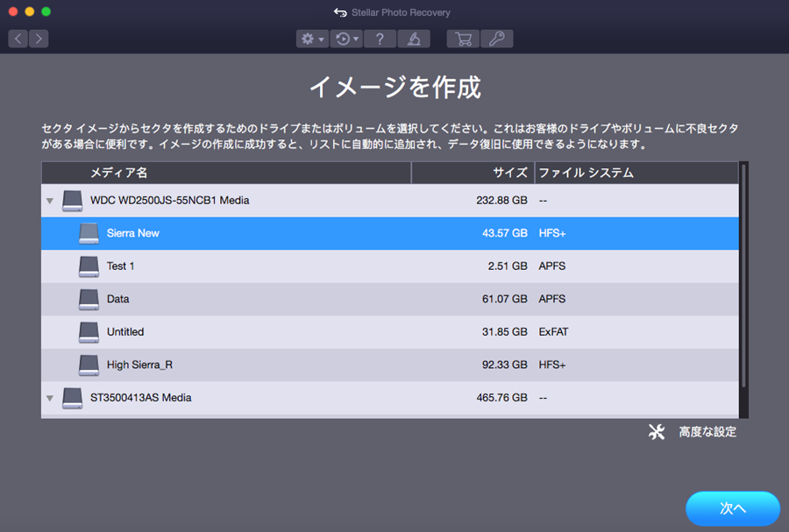789x532 pixels.
Task: Minimize the window with the yellow button
Action: point(30,11)
